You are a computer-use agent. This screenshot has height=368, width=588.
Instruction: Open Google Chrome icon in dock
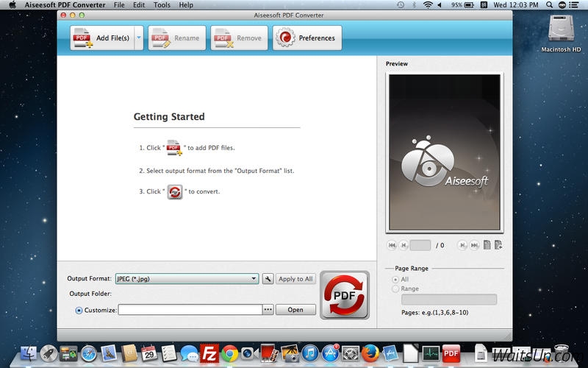[x=230, y=354]
